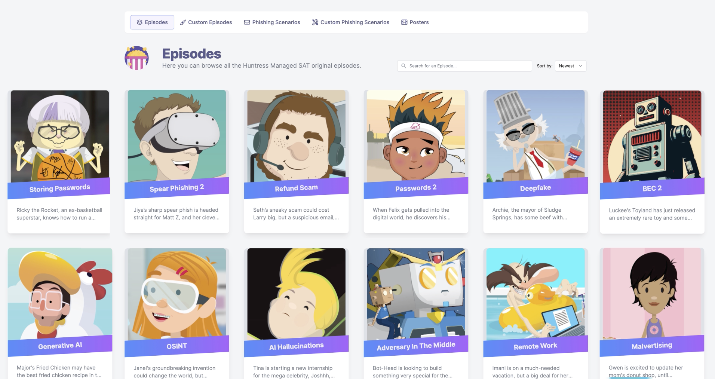
Task: Open the Episodes tab
Action: 152,22
